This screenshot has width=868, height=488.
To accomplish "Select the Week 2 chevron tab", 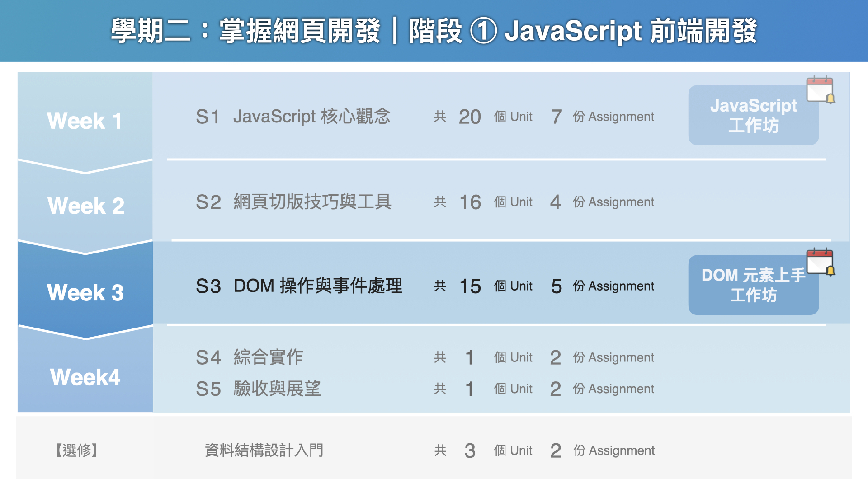I will [x=85, y=206].
